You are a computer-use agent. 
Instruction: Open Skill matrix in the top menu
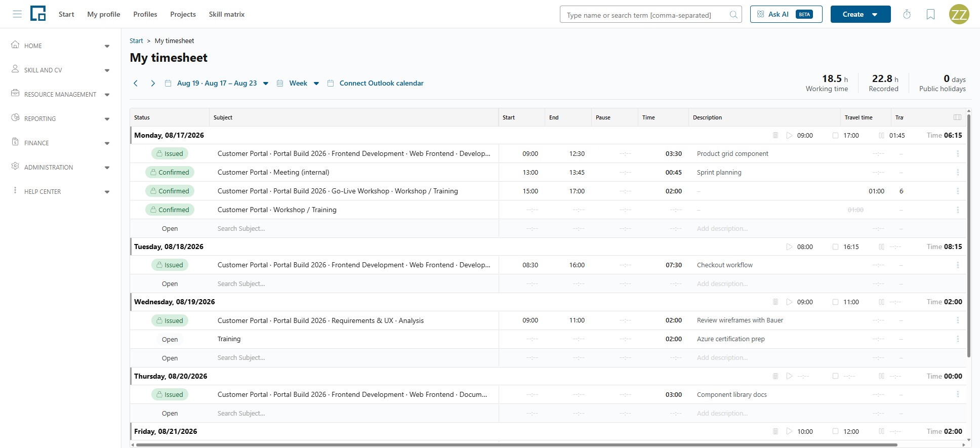227,14
